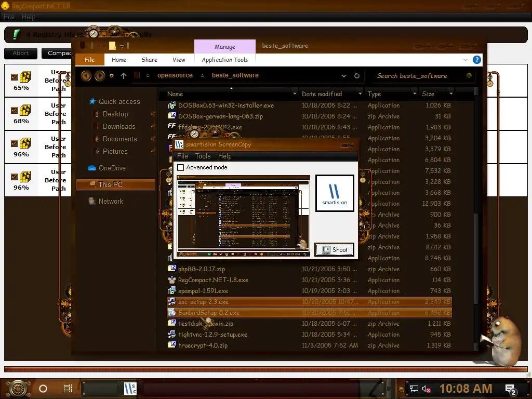Go up one folder level

(124, 76)
